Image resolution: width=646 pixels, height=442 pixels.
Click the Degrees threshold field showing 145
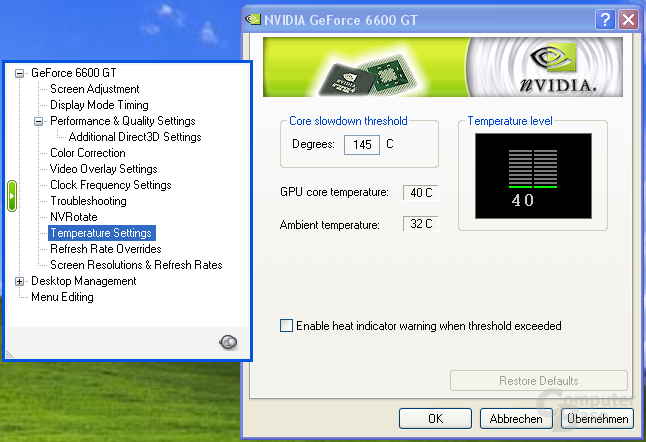[362, 145]
